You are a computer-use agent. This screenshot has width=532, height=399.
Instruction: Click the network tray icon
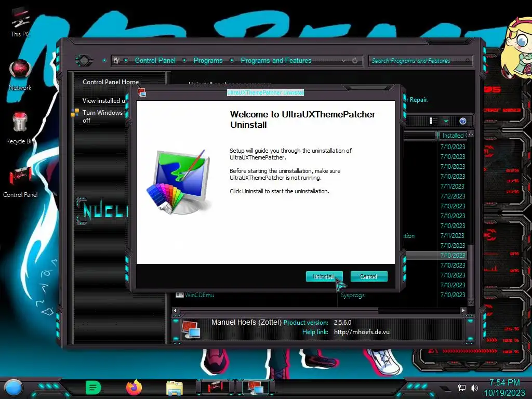click(x=462, y=388)
